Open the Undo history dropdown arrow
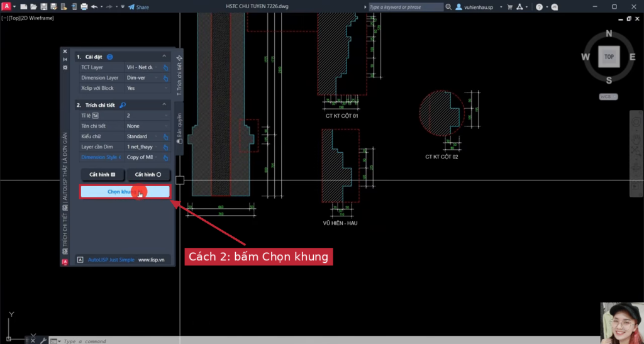Image resolution: width=644 pixels, height=344 pixels. 101,7
